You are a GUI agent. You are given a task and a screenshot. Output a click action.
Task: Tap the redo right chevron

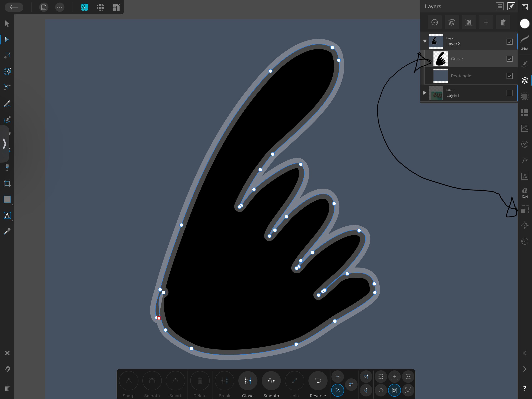[x=525, y=369]
